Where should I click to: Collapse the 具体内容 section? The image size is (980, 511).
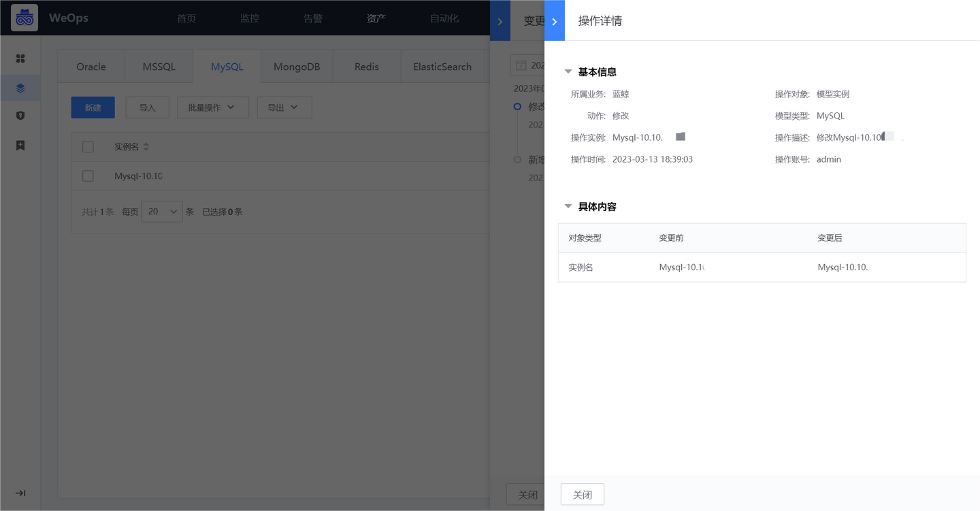tap(568, 206)
